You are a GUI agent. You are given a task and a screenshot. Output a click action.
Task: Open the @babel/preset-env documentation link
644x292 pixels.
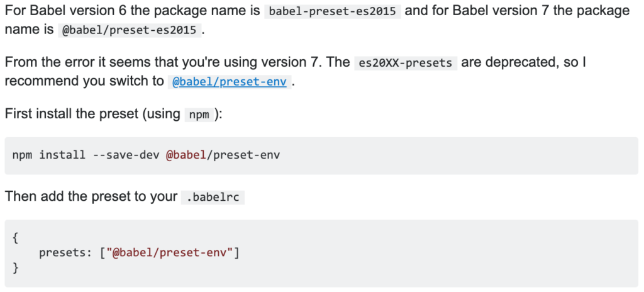pos(229,81)
